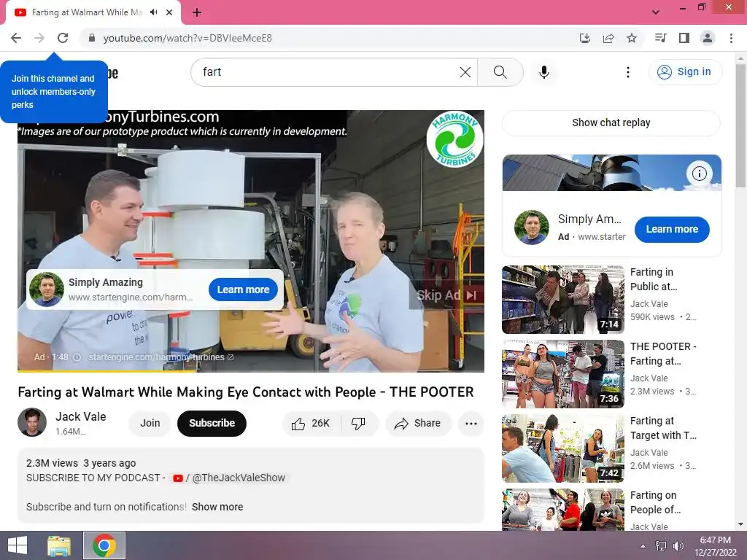Open Farting at Target thumbnail 7:42
This screenshot has height=560, width=747.
[x=562, y=448]
